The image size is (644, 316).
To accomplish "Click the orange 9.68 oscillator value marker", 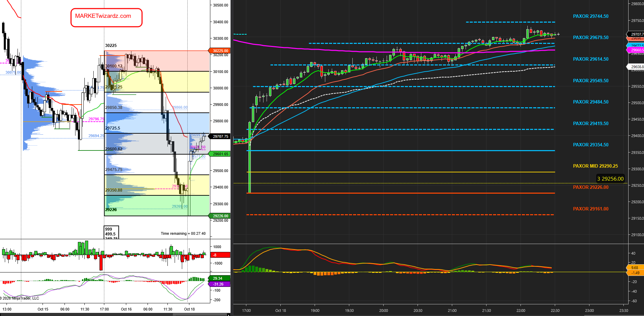I will click(x=636, y=268).
